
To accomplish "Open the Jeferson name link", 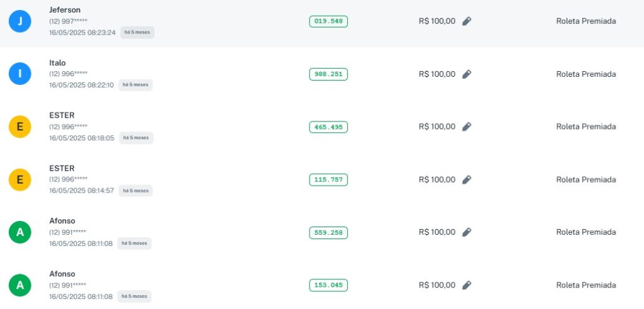I will (65, 10).
